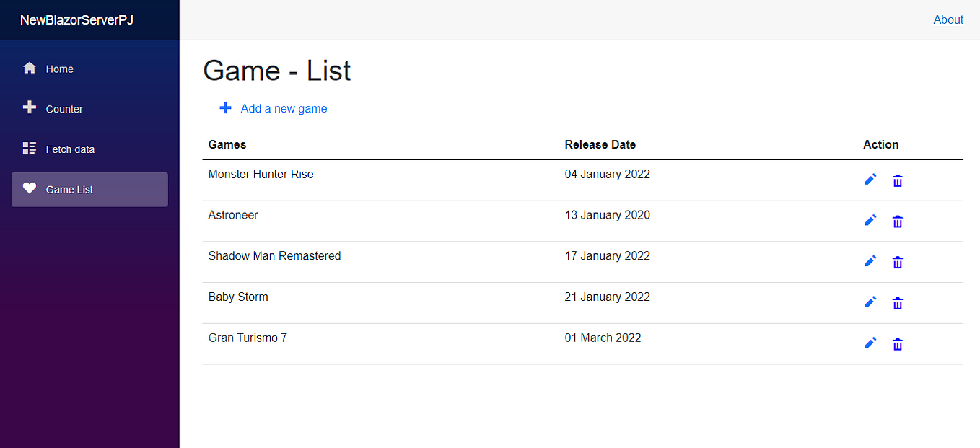Go to the Counter page

pos(64,109)
